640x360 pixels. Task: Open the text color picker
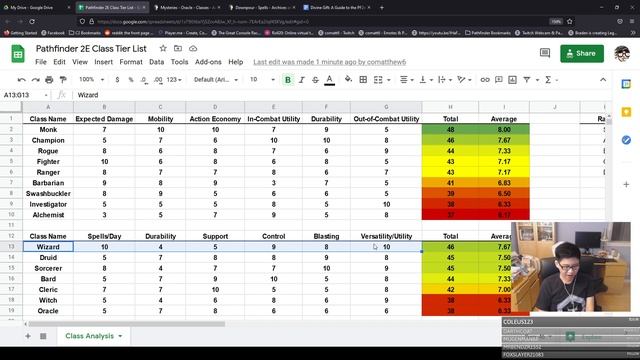tap(329, 80)
